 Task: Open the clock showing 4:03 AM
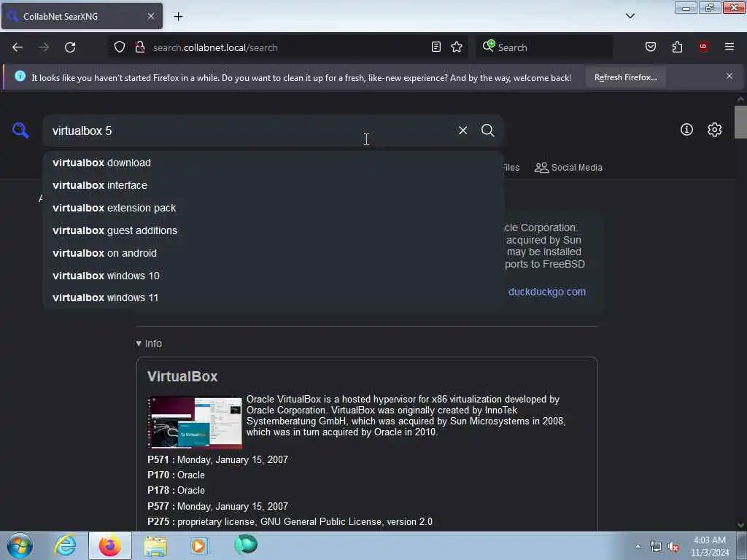(709, 545)
